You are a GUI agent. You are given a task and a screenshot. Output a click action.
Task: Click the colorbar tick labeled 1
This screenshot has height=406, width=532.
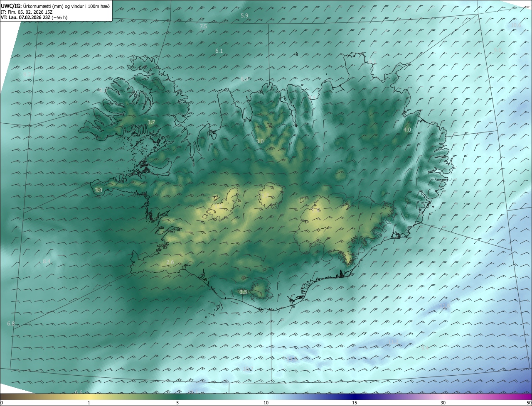[x=89, y=403]
